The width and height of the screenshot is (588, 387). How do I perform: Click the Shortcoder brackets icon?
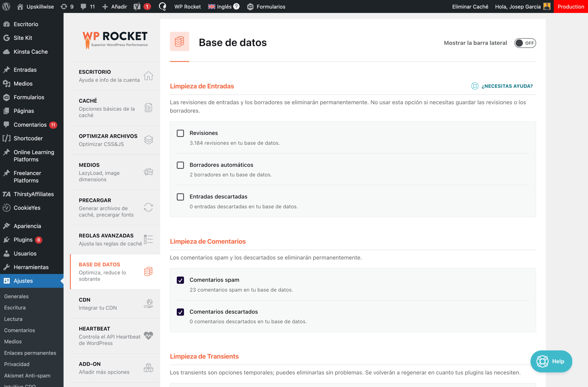click(6, 138)
